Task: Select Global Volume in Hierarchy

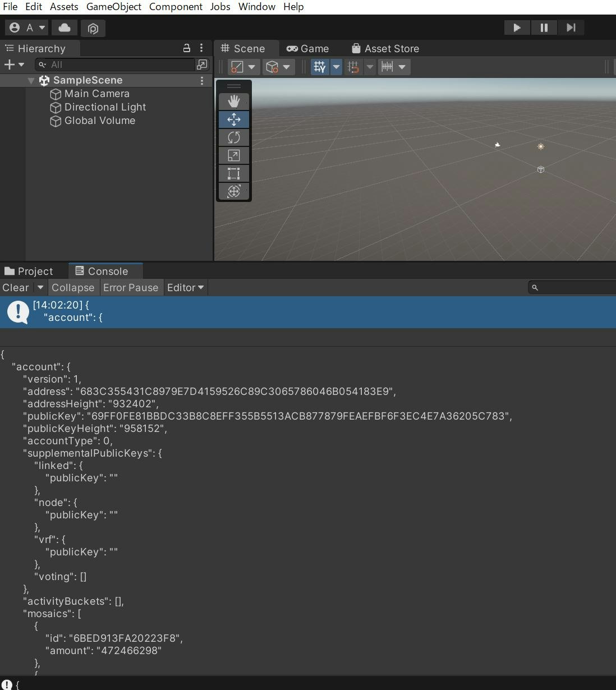Action: point(99,121)
